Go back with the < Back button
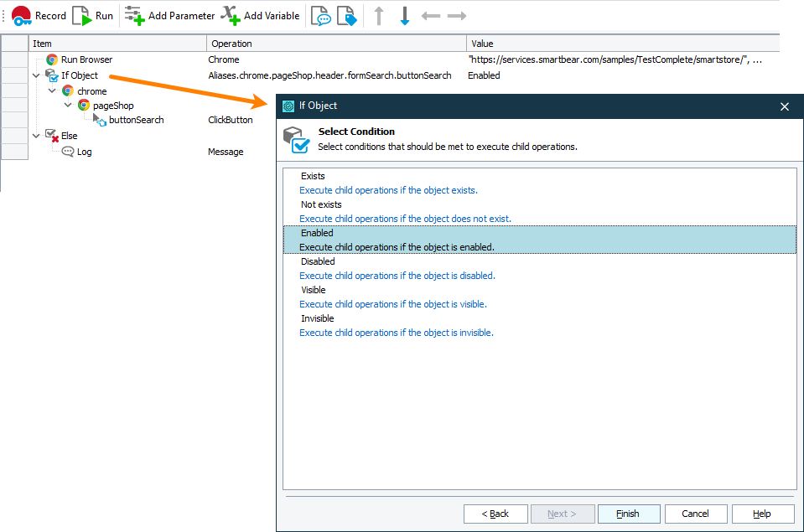 tap(495, 514)
